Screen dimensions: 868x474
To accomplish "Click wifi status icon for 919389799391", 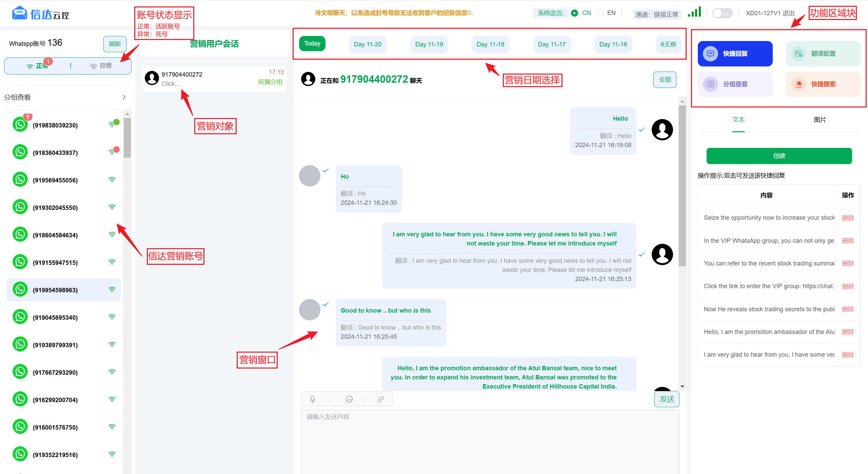I will (x=112, y=344).
